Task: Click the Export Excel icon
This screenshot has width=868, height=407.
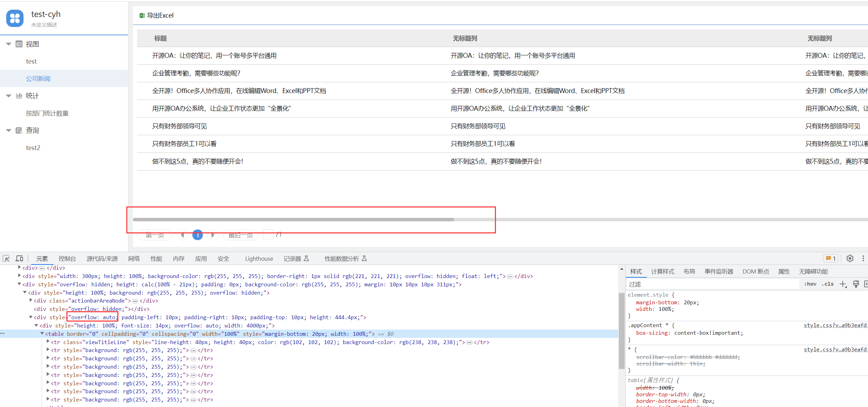Action: click(x=142, y=16)
